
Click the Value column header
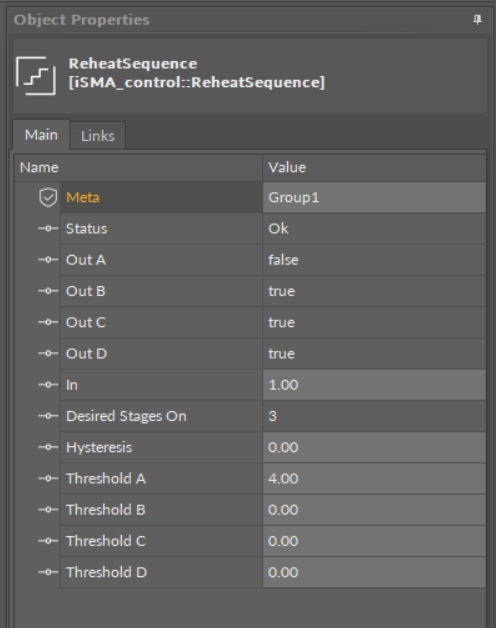(374, 167)
